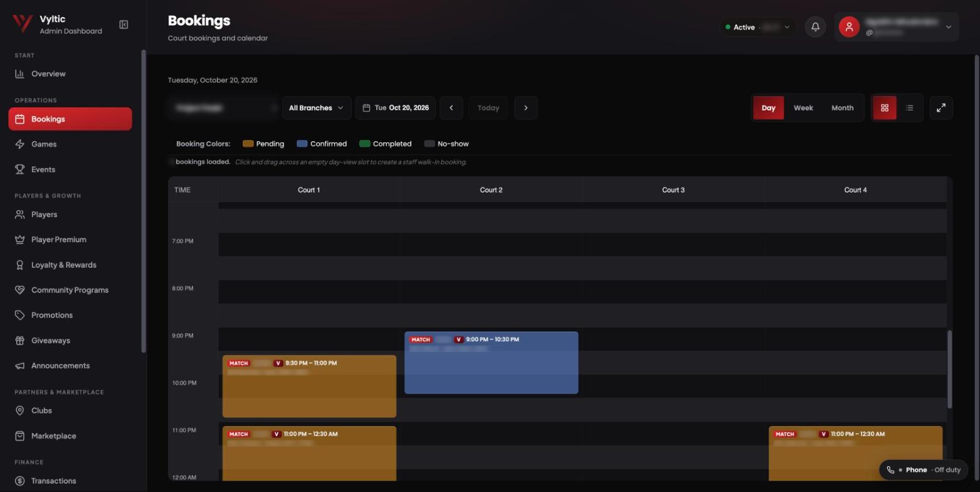Open Overview from the sidebar
980x492 pixels.
(x=70, y=74)
